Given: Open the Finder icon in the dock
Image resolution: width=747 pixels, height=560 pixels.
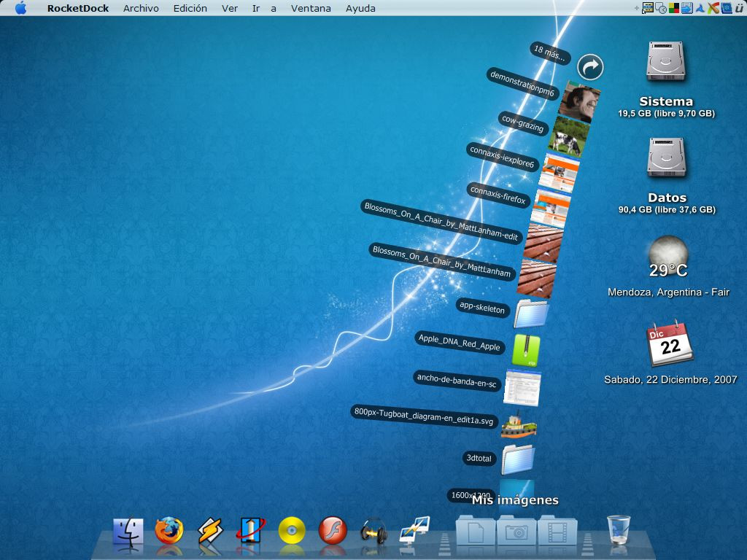Looking at the screenshot, I should 128,532.
